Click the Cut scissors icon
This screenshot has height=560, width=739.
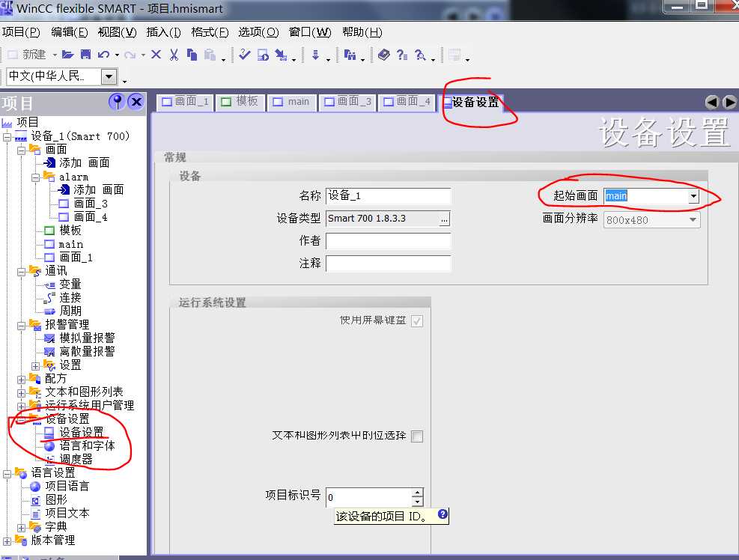[174, 55]
